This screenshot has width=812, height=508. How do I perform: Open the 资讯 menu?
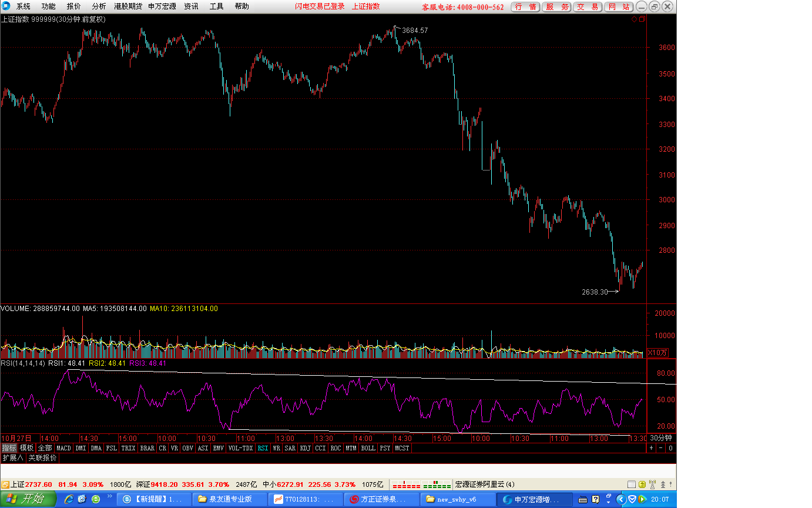pyautogui.click(x=191, y=6)
